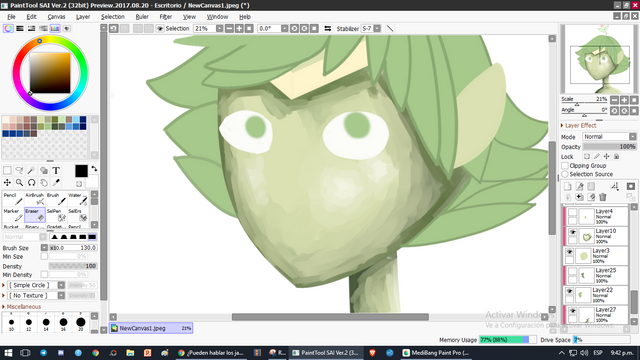Select the Selection Source radio button
This screenshot has height=360, width=640.
[565, 174]
